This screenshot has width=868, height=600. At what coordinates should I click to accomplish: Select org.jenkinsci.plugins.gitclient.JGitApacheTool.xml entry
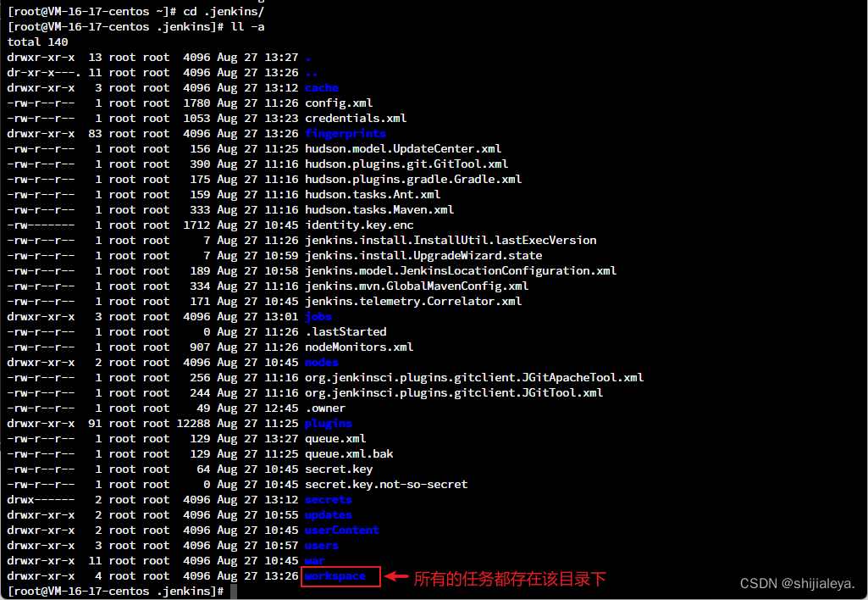click(474, 377)
